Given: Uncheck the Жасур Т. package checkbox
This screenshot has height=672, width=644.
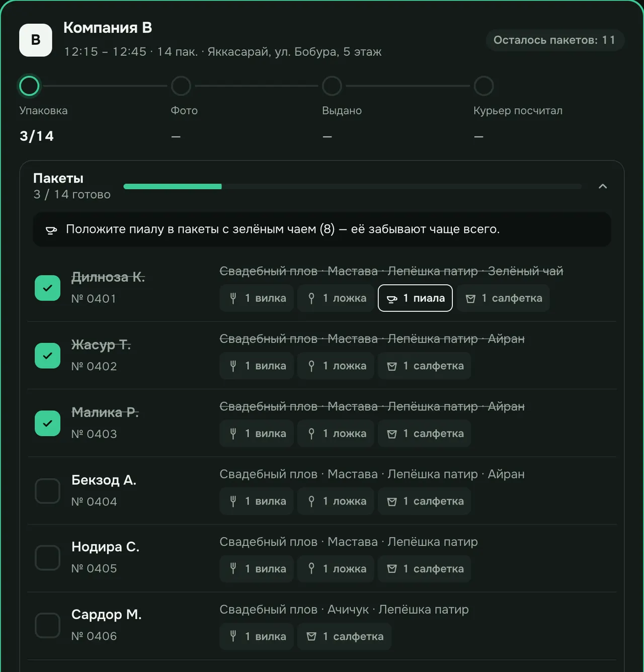Looking at the screenshot, I should [47, 356].
